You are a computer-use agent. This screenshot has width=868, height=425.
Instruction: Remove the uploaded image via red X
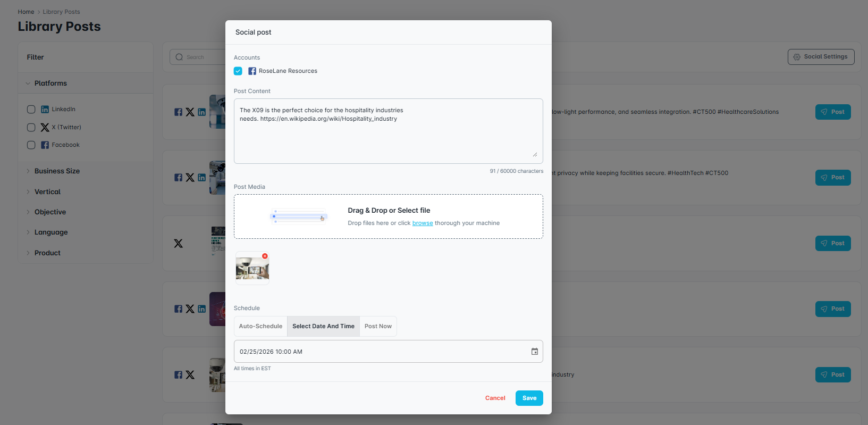(x=265, y=256)
